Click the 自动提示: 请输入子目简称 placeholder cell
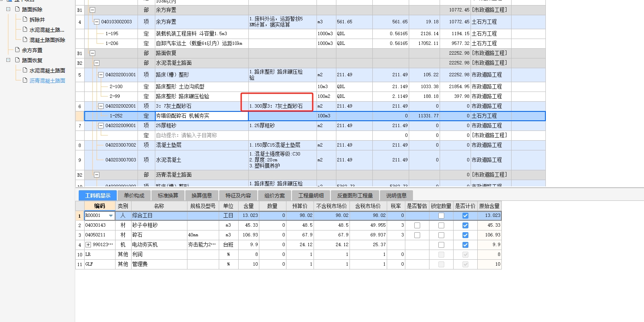This screenshot has height=322, width=644. pyautogui.click(x=201, y=135)
